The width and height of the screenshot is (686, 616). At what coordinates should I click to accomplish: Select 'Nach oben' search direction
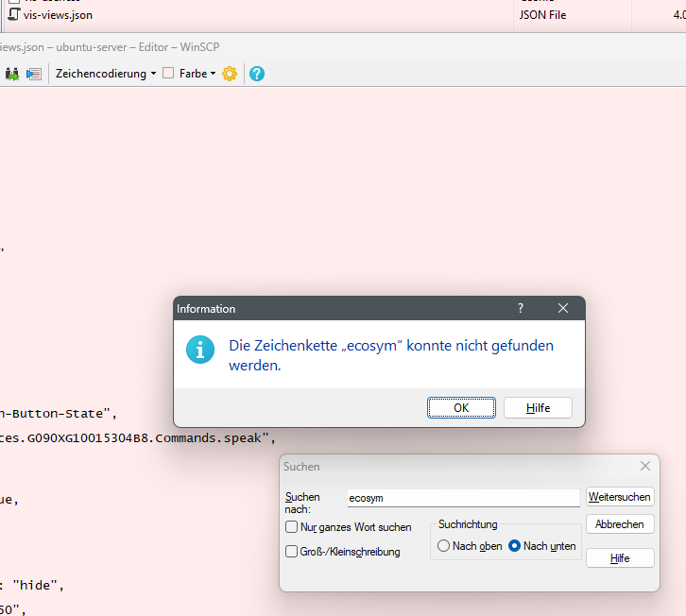tap(443, 546)
